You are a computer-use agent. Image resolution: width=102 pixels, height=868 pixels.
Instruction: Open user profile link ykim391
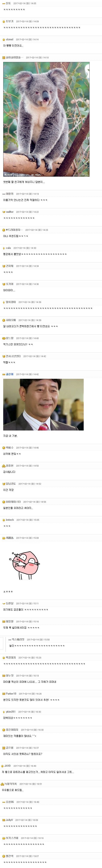click(10, 712)
